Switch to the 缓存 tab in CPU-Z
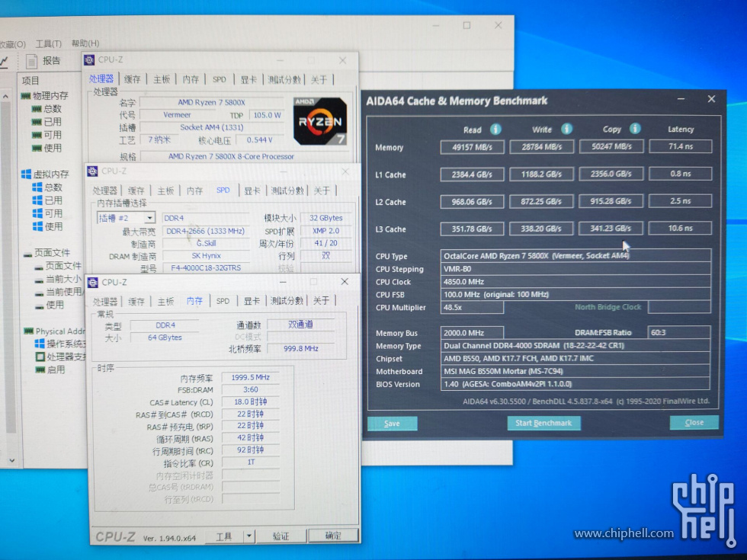747x560 pixels. pyautogui.click(x=137, y=300)
